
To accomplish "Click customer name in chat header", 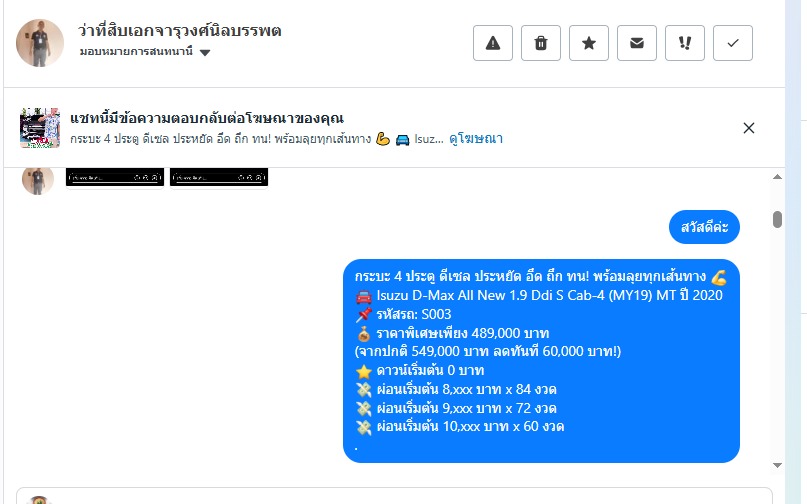I will (x=179, y=30).
